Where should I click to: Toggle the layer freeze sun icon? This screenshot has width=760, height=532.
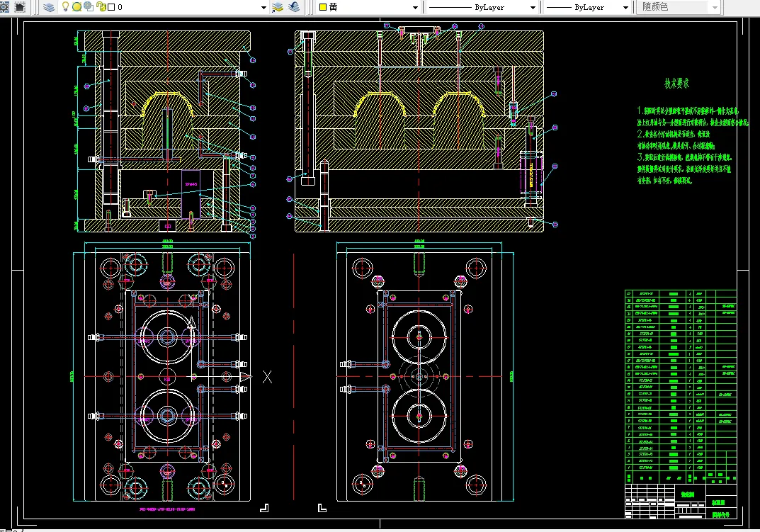point(76,7)
